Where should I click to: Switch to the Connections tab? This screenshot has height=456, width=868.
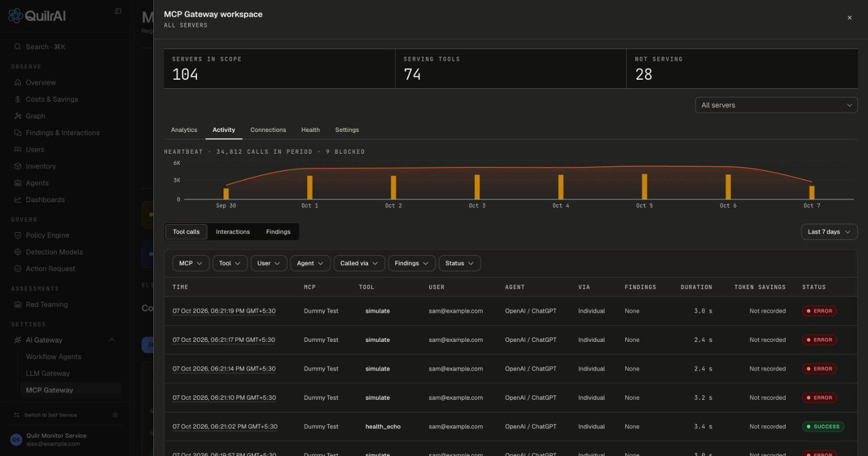coord(268,130)
